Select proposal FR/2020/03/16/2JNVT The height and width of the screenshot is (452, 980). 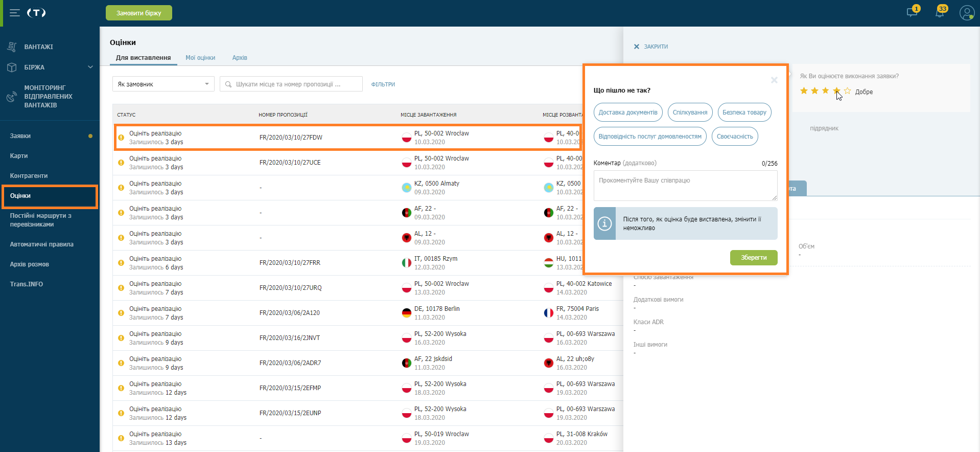[290, 338]
